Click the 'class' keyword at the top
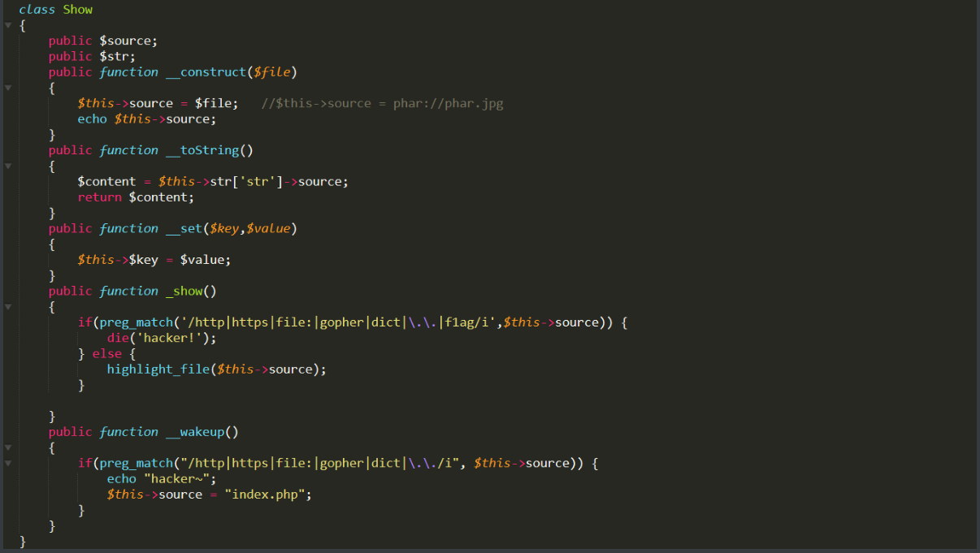The image size is (980, 553). point(37,10)
